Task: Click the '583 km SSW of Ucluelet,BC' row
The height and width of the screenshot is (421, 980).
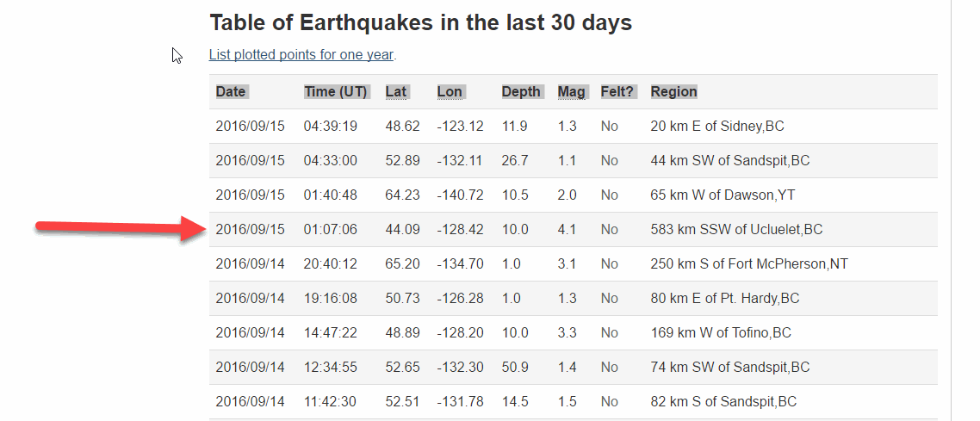Action: click(736, 230)
